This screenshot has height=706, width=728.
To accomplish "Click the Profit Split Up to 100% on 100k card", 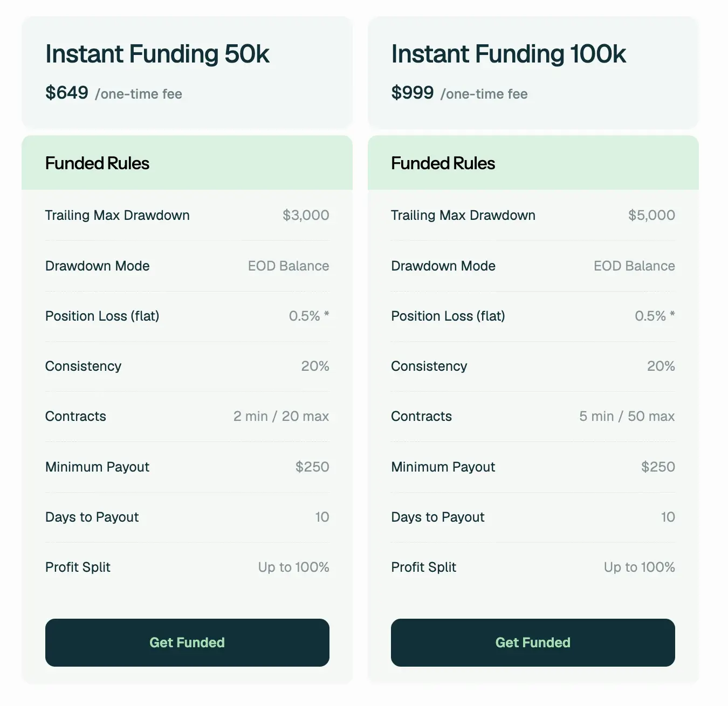I will [638, 567].
